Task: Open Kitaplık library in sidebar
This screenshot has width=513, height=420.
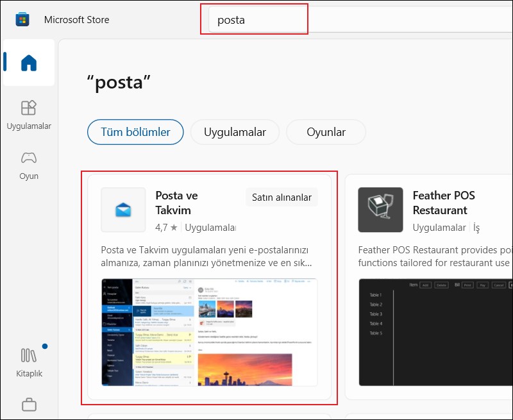Action: pos(29,362)
